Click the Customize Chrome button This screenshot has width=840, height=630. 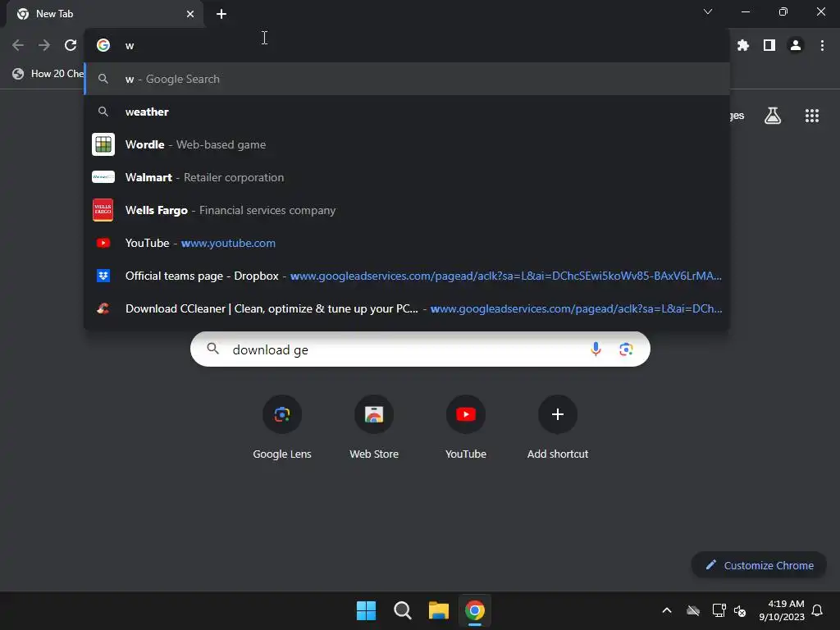click(x=759, y=565)
